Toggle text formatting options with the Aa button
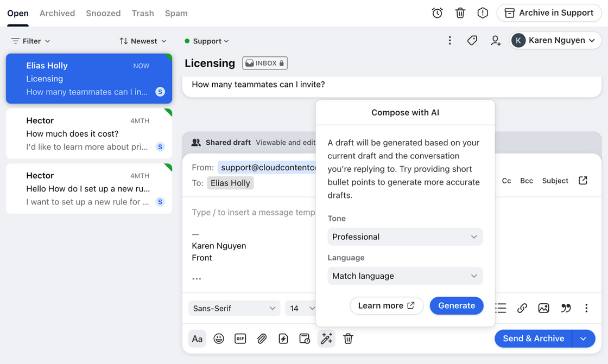This screenshot has height=364, width=608. [x=197, y=339]
